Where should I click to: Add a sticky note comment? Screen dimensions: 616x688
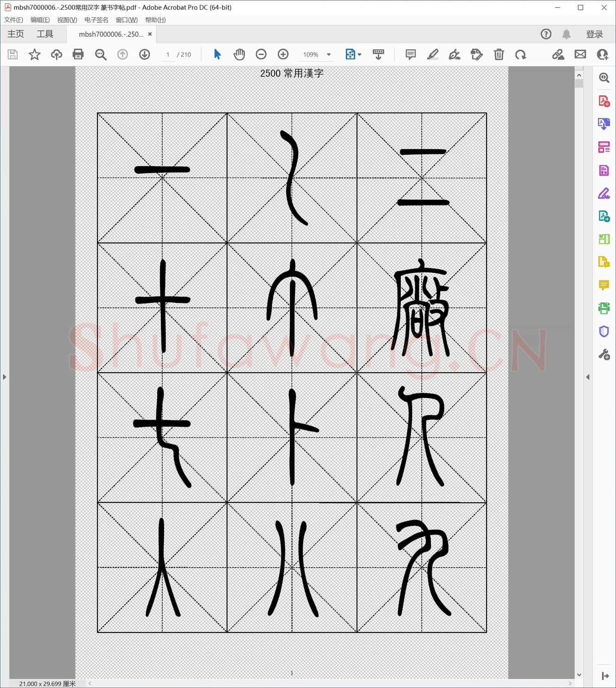click(410, 54)
